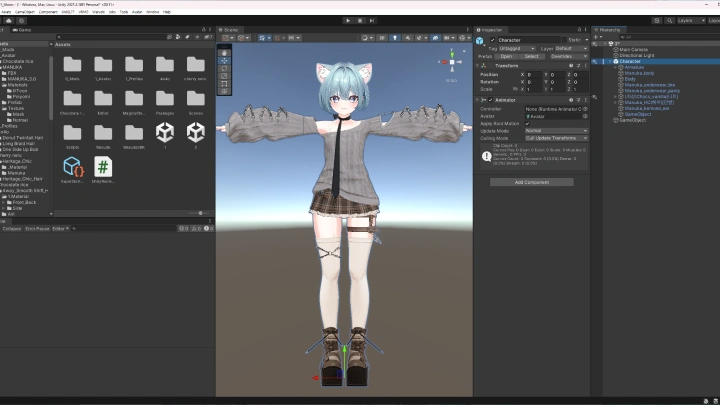Select Main Camera in Hierarchy

coord(633,50)
